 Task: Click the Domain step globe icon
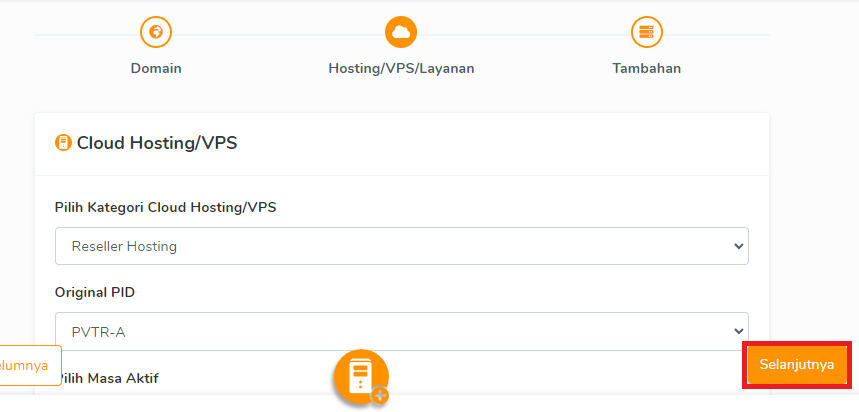(x=156, y=33)
